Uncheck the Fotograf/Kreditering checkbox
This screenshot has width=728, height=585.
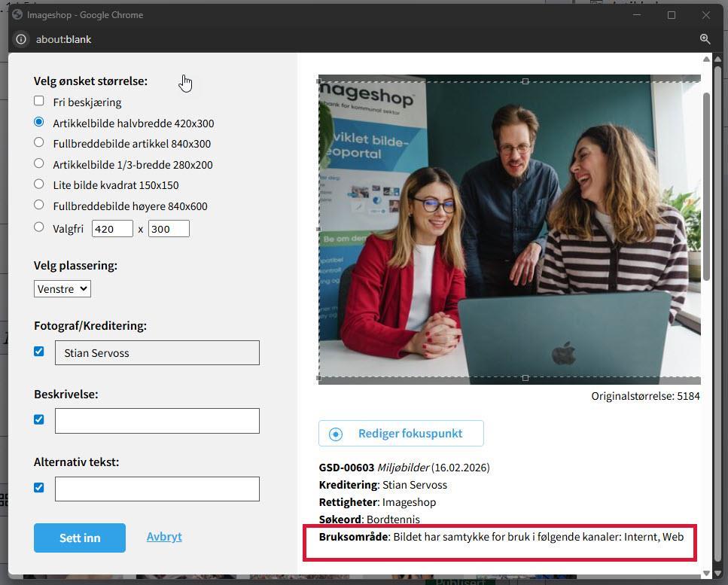(x=39, y=352)
